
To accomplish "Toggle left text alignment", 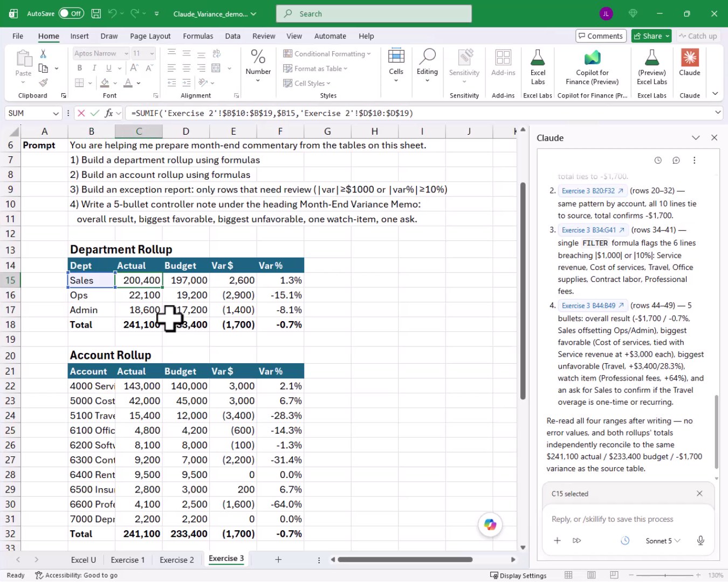I will pyautogui.click(x=171, y=68).
